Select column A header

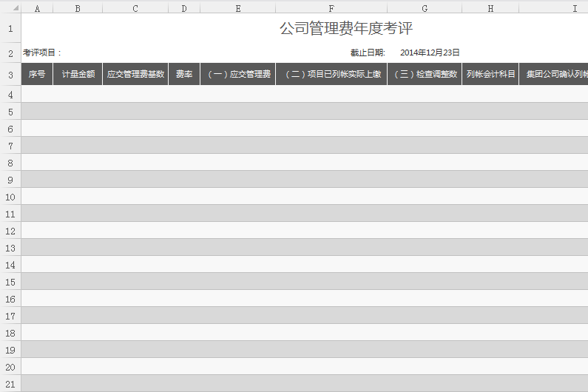37,7
